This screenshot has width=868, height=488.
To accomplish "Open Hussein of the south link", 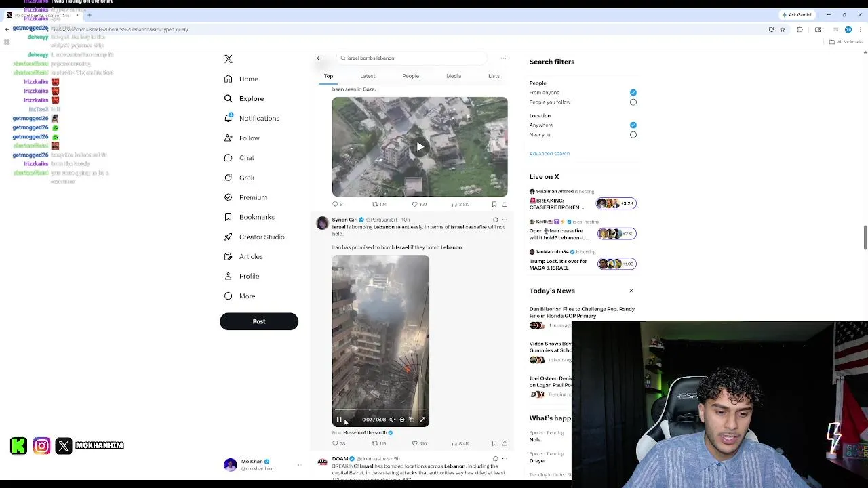I will [x=366, y=432].
